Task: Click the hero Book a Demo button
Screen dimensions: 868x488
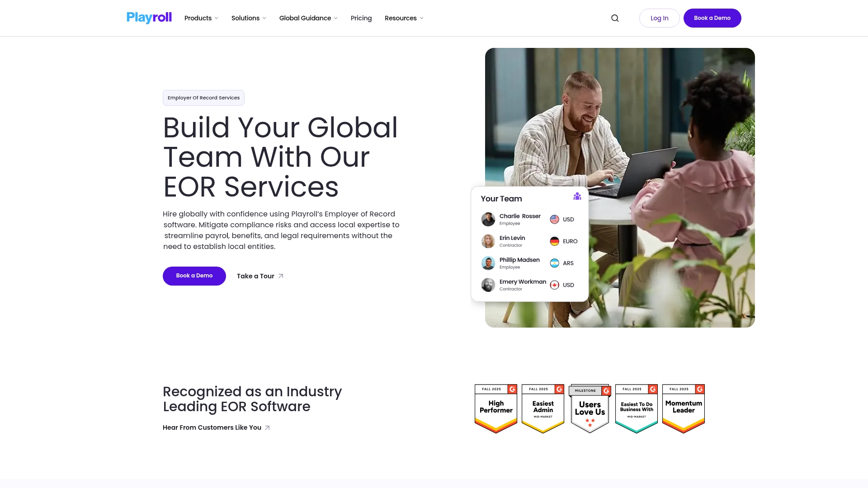Action: 194,276
